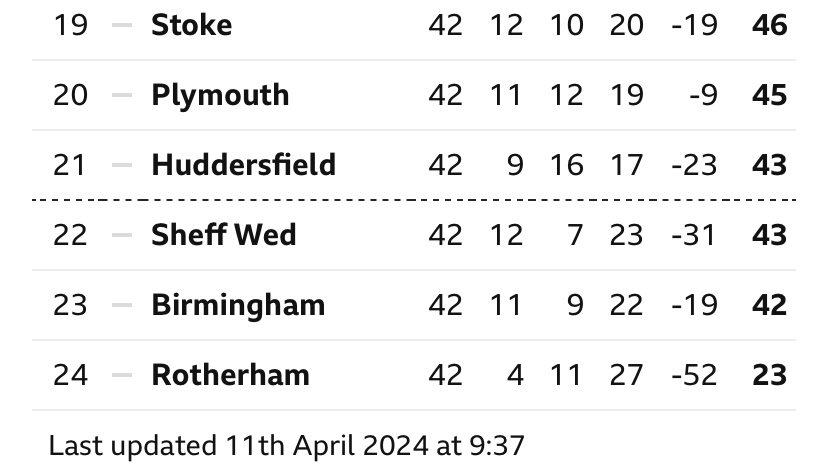Click Rotherham's goal difference of -52
The height and width of the screenshot is (468, 828).
pyautogui.click(x=694, y=375)
